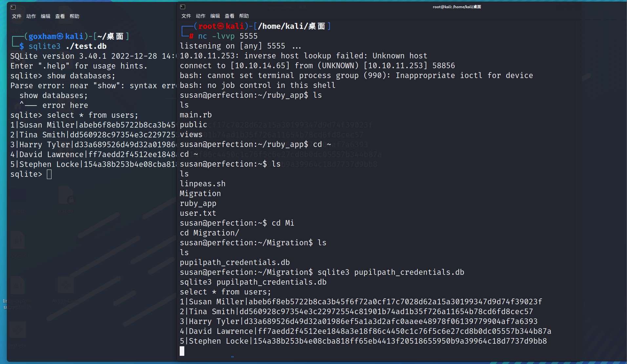Viewport: 627px width, 364px height.
Task: Click David Lawrence hash row in right terminal
Action: click(x=365, y=331)
